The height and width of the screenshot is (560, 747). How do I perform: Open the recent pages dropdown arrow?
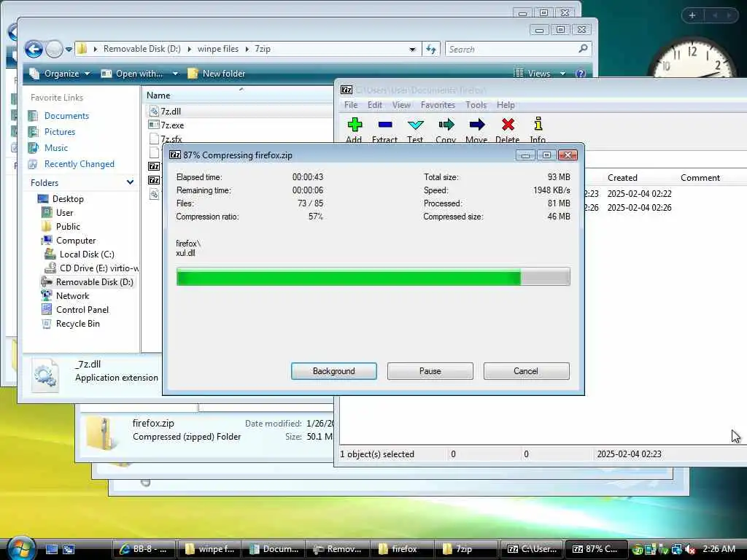[69, 49]
